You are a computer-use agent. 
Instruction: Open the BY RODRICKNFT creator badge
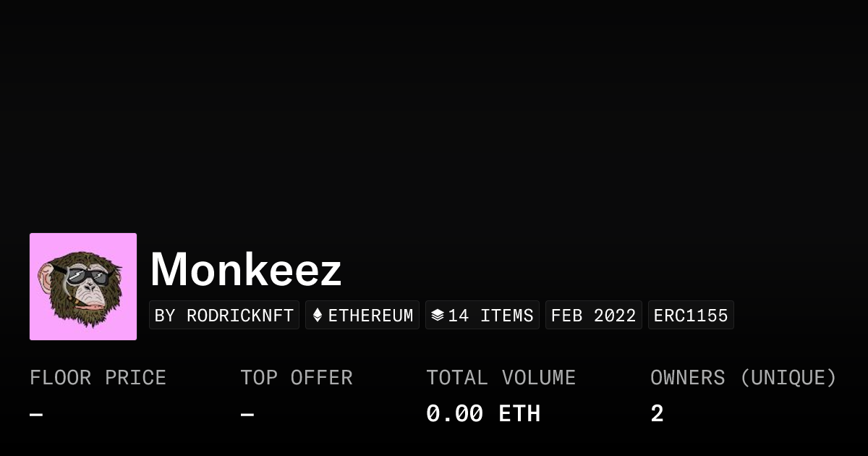[x=224, y=316]
